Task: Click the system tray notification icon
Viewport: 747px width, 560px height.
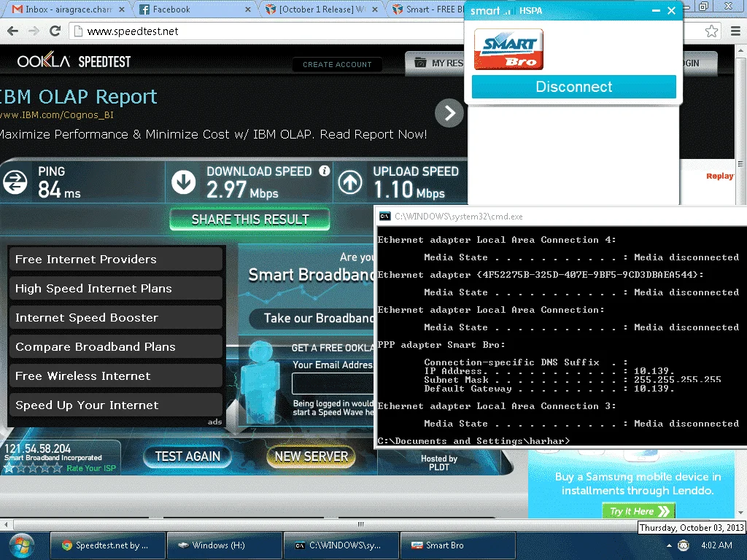Action: [x=683, y=545]
